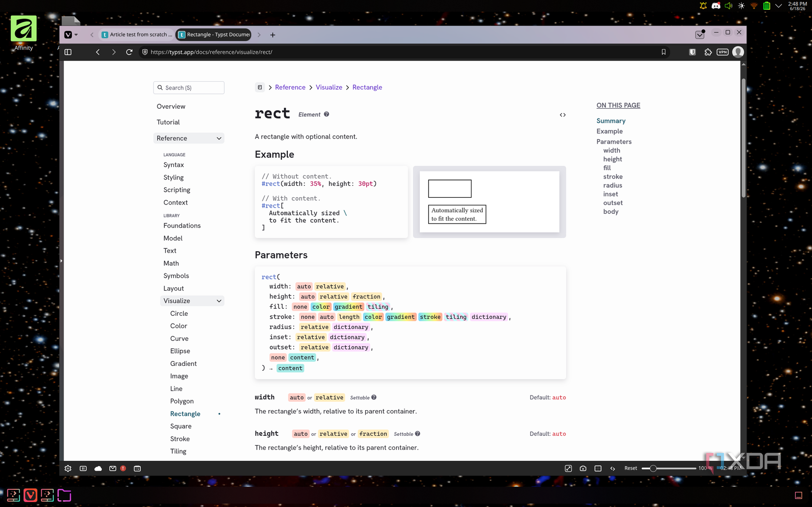Open the Bitwarden shield extension

pyautogui.click(x=692, y=52)
